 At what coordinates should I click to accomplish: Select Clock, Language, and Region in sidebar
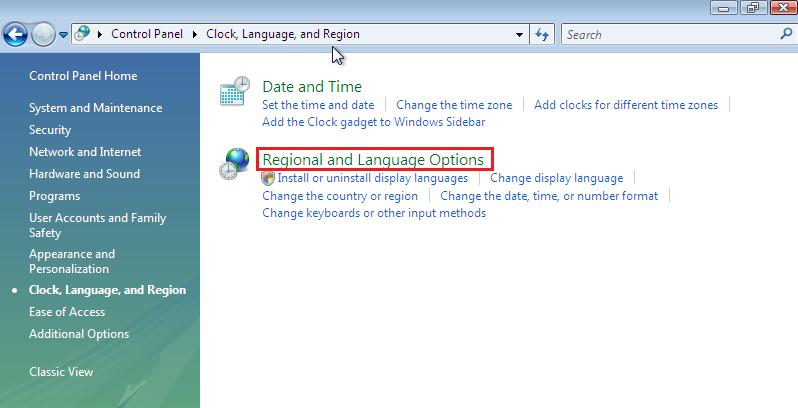(x=107, y=290)
